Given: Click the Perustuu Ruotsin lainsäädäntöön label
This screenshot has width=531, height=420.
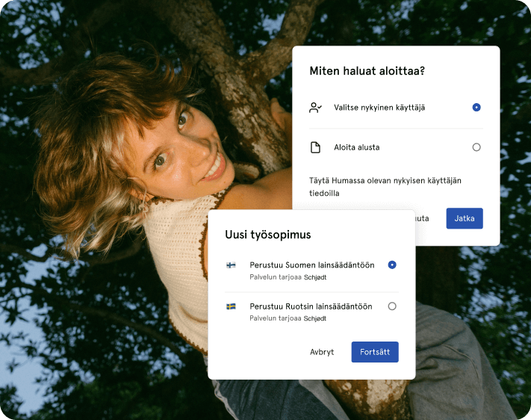Looking at the screenshot, I should click(311, 306).
